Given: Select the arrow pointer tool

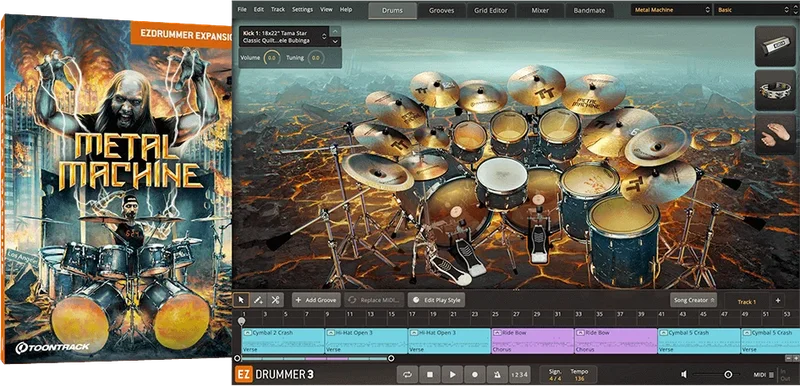Looking at the screenshot, I should tap(242, 300).
